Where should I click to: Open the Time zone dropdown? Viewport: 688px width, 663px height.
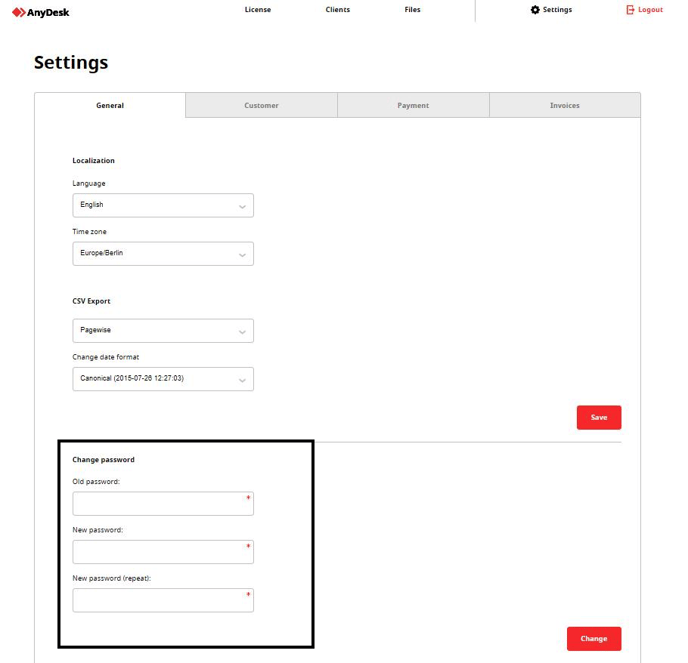point(163,254)
